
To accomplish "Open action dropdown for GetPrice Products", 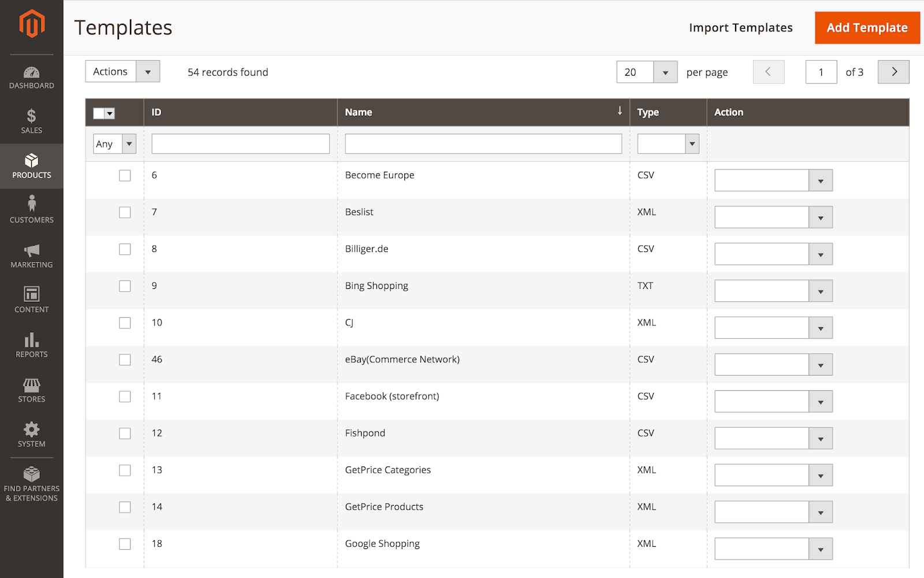I will pyautogui.click(x=773, y=512).
